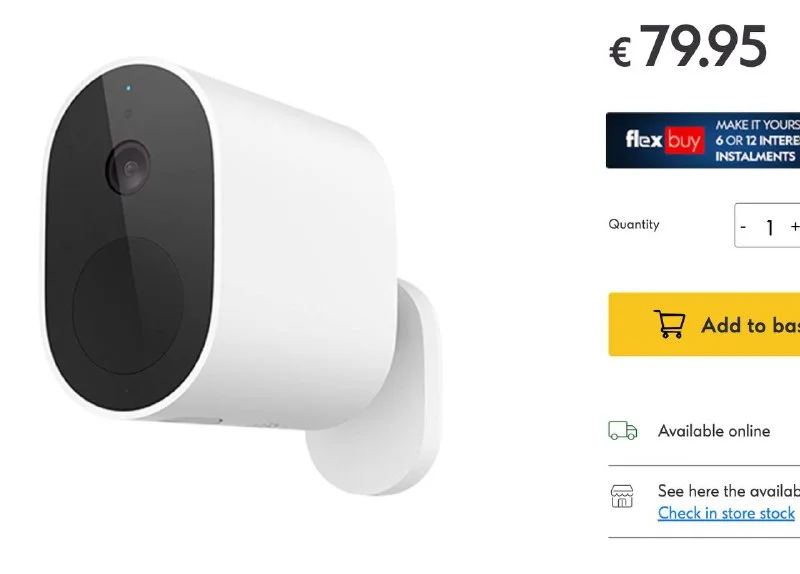Image resolution: width=800 pixels, height=574 pixels.
Task: Click the euro currency symbol
Action: click(620, 52)
